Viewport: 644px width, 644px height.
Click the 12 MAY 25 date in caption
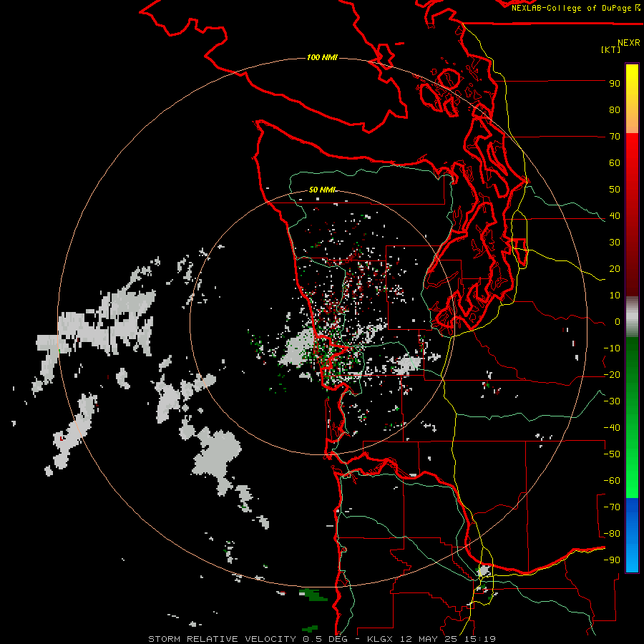tap(429, 639)
